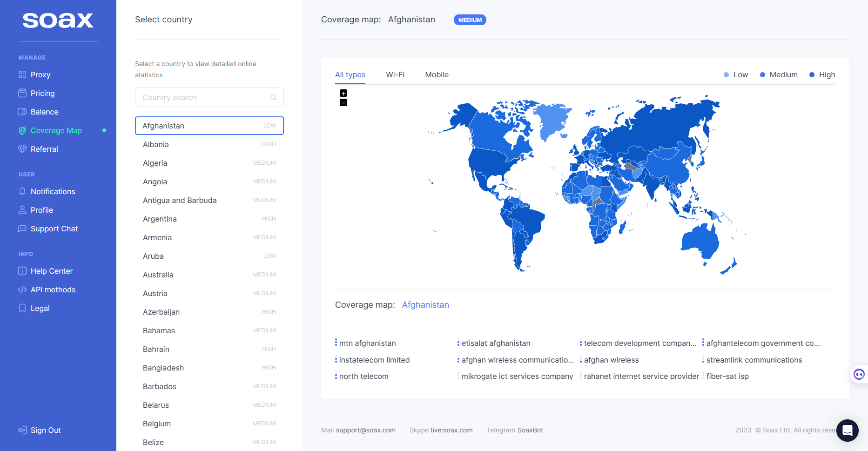Screen dimensions: 868x451
Task: Select Angola in the country list
Action: 209,182
